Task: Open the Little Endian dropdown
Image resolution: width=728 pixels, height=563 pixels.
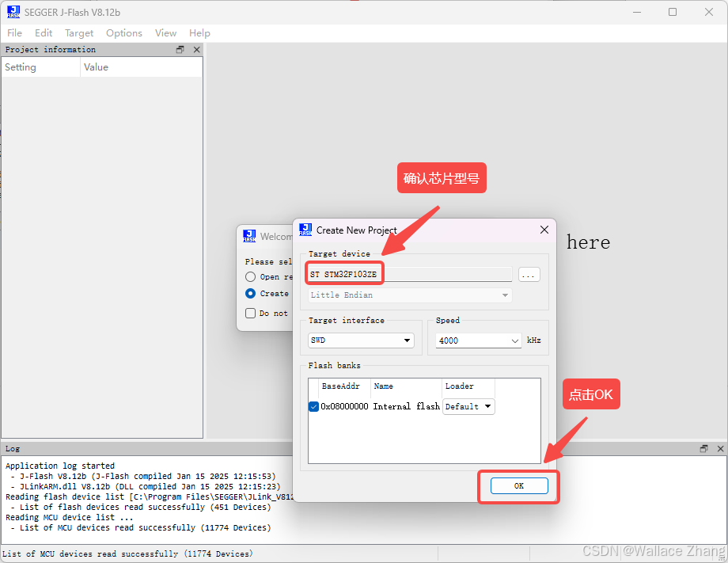Action: [410, 295]
